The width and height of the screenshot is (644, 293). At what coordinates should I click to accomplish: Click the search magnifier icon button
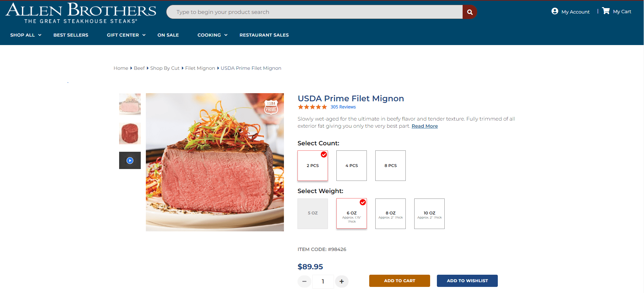pos(469,12)
